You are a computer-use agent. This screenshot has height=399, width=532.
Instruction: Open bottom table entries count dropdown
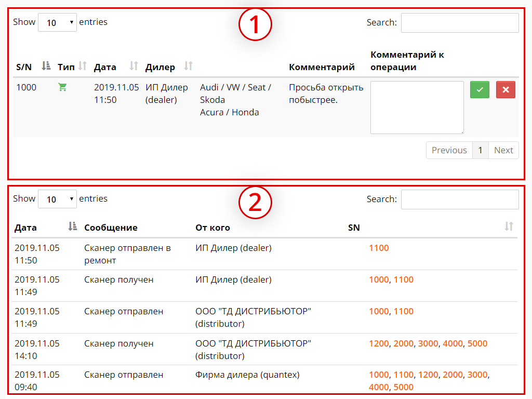(57, 199)
